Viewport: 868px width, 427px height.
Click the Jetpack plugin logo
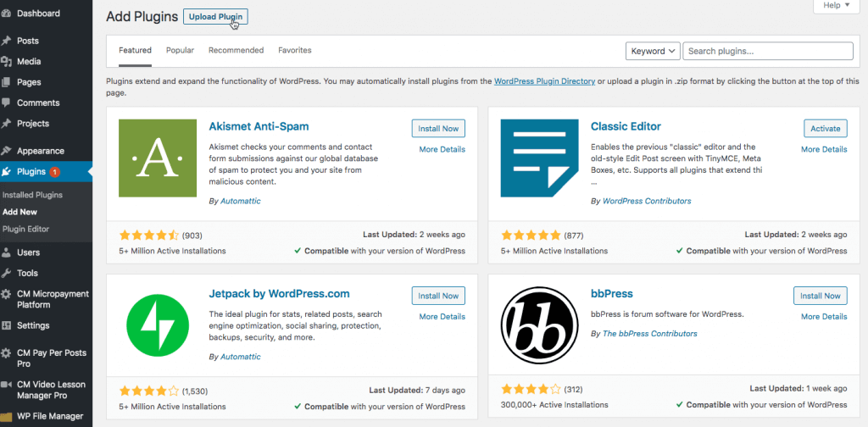pyautogui.click(x=157, y=326)
